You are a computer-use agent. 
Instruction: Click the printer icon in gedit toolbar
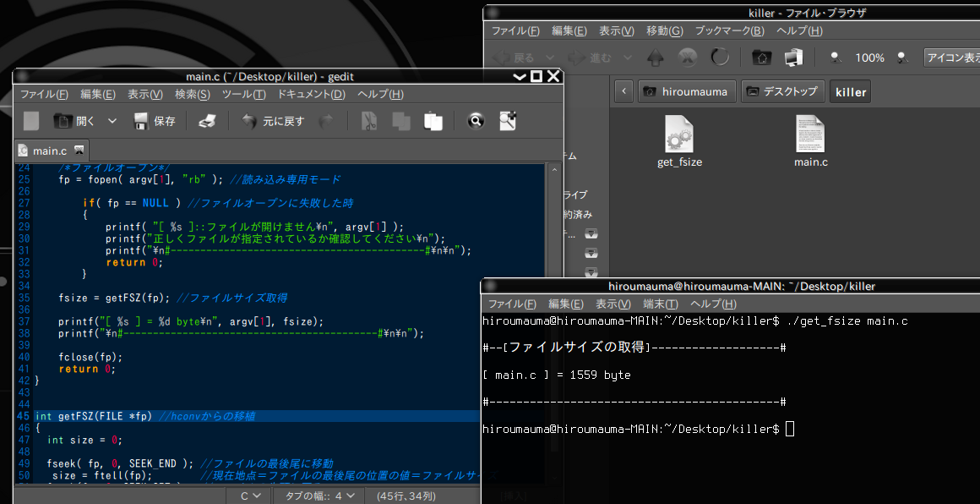click(207, 121)
